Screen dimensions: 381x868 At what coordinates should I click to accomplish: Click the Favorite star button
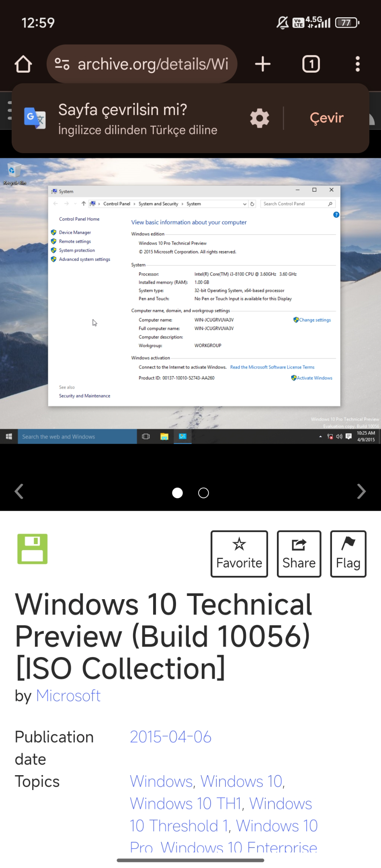239,554
